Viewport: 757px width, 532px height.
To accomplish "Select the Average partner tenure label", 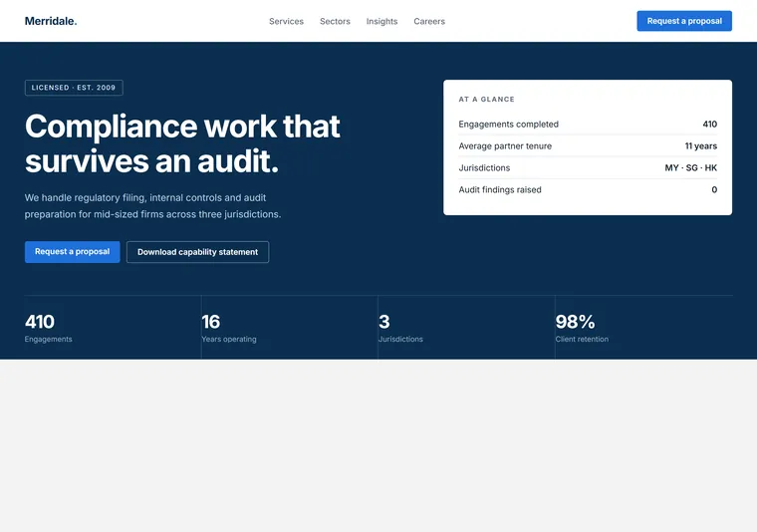I will click(x=505, y=145).
